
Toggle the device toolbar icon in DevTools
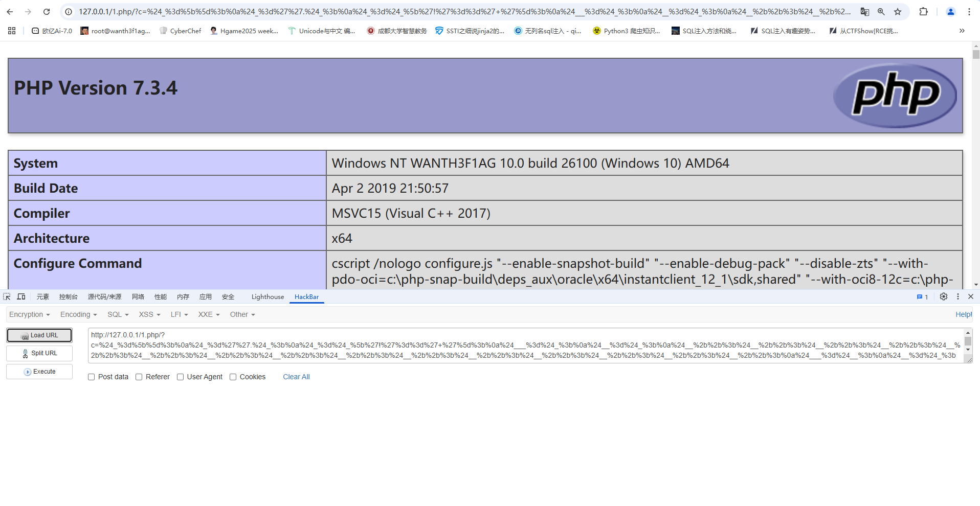coord(21,296)
